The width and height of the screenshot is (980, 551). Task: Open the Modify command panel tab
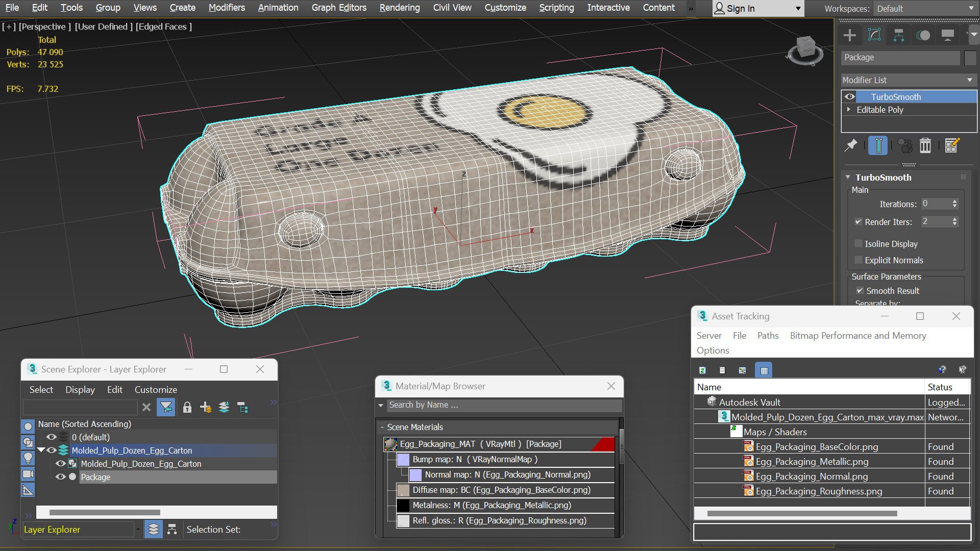[874, 35]
